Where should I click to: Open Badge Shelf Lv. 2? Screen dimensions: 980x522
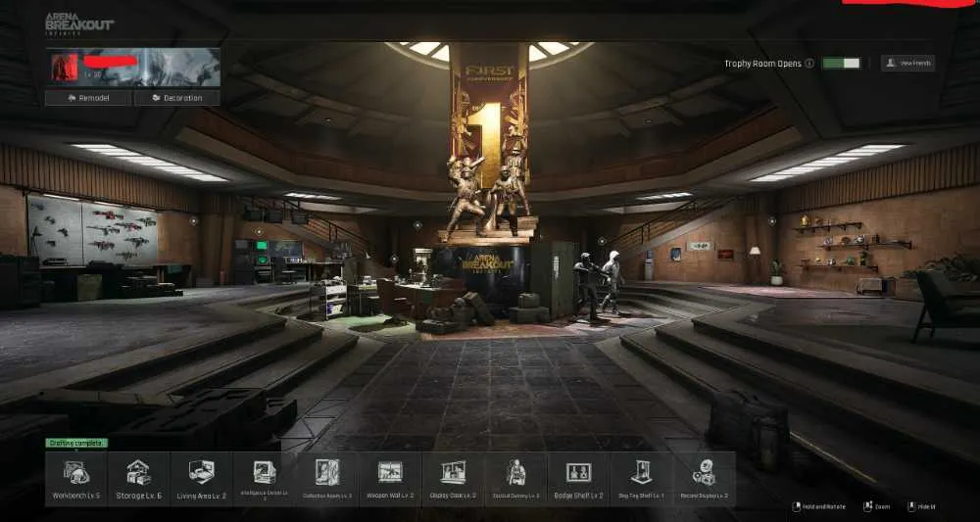(578, 478)
